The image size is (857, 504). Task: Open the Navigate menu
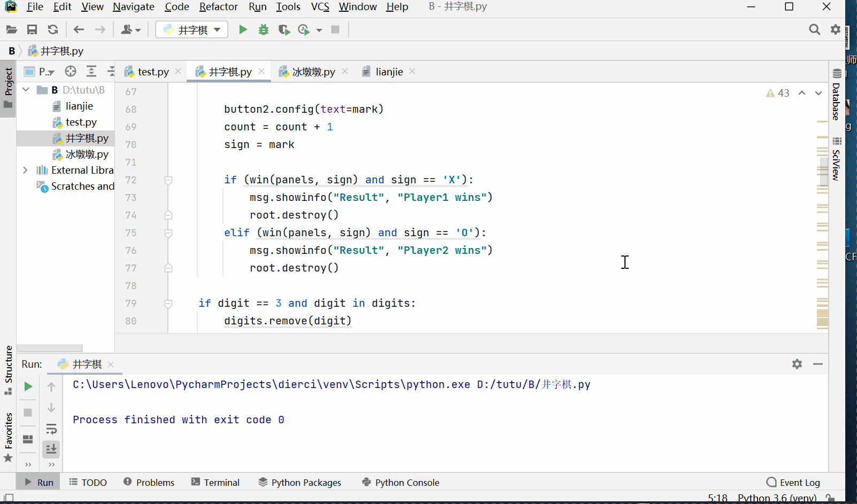click(x=134, y=7)
